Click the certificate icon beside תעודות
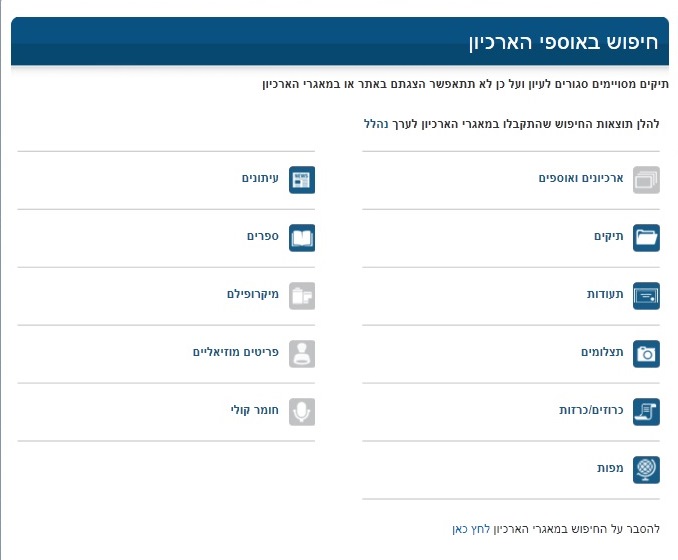678x560 pixels. point(647,296)
